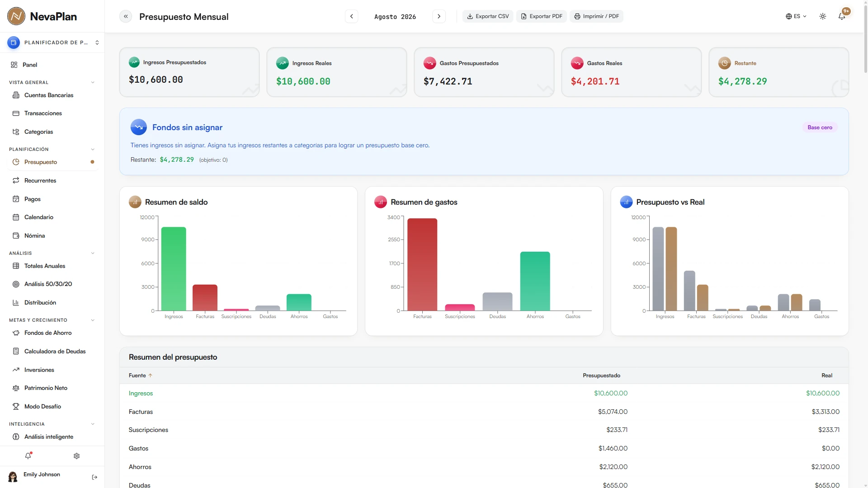Collapse Análisis section
Screen dimensions: 868x488
pyautogui.click(x=93, y=253)
